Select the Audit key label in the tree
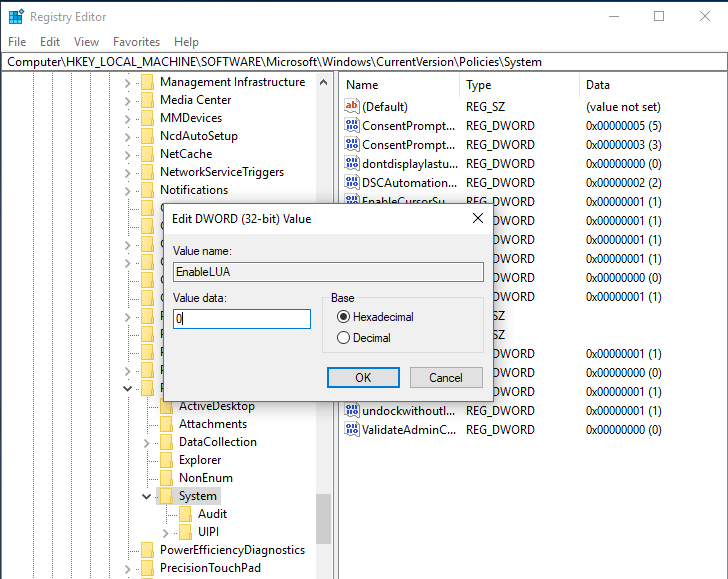Viewport: 728px width, 579px height. pos(213,514)
